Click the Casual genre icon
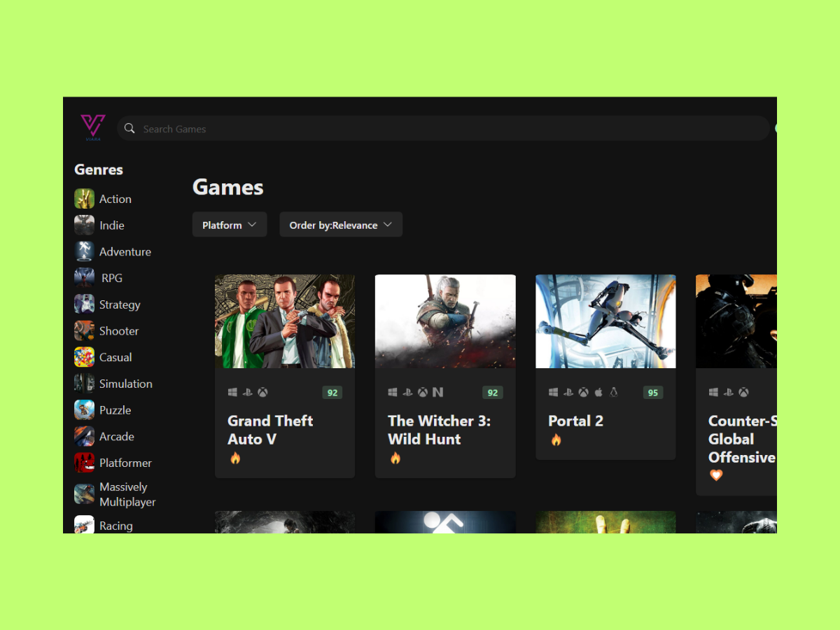The height and width of the screenshot is (630, 840). coord(84,357)
